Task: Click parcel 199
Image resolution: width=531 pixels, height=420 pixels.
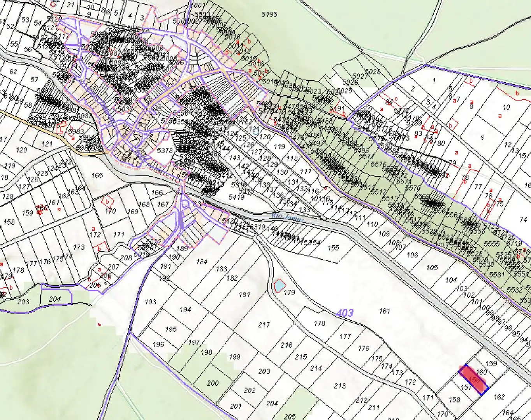Action: pyautogui.click(x=235, y=357)
